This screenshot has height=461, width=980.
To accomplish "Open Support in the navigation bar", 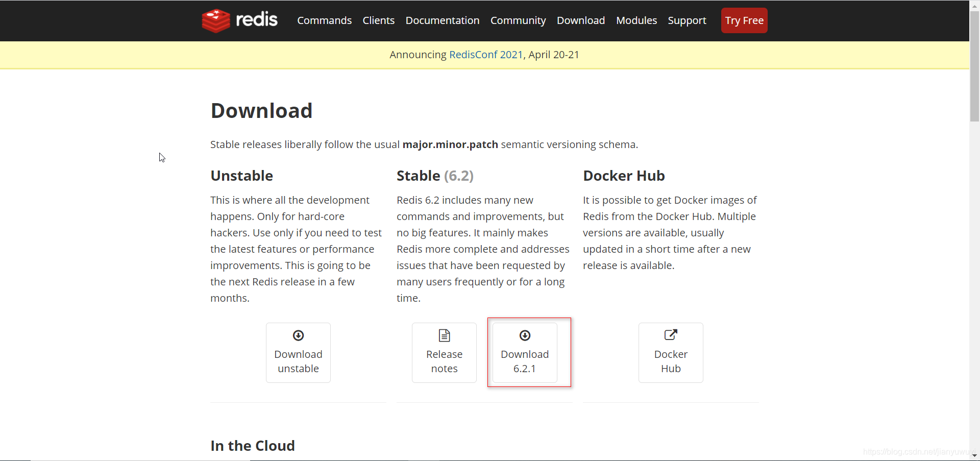I will click(687, 20).
